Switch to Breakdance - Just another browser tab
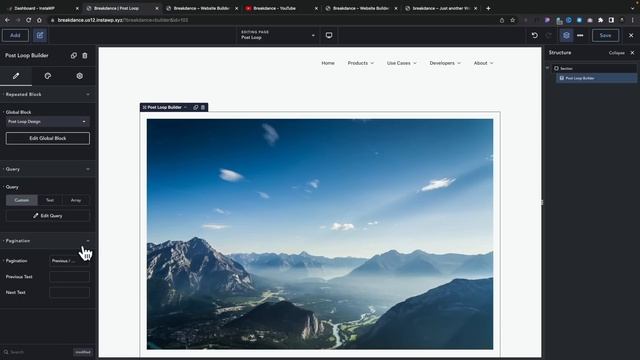Image resolution: width=640 pixels, height=360 pixels. [x=440, y=8]
